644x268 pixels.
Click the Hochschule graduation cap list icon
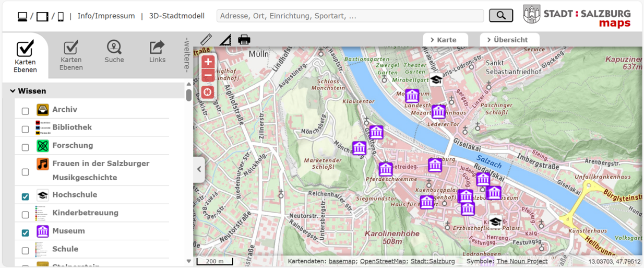pos(43,195)
